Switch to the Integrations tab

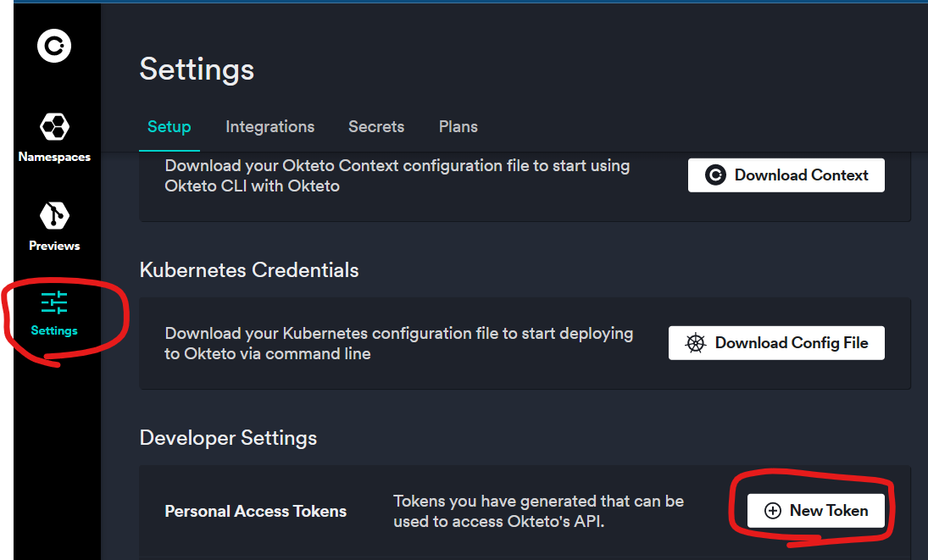tap(270, 127)
